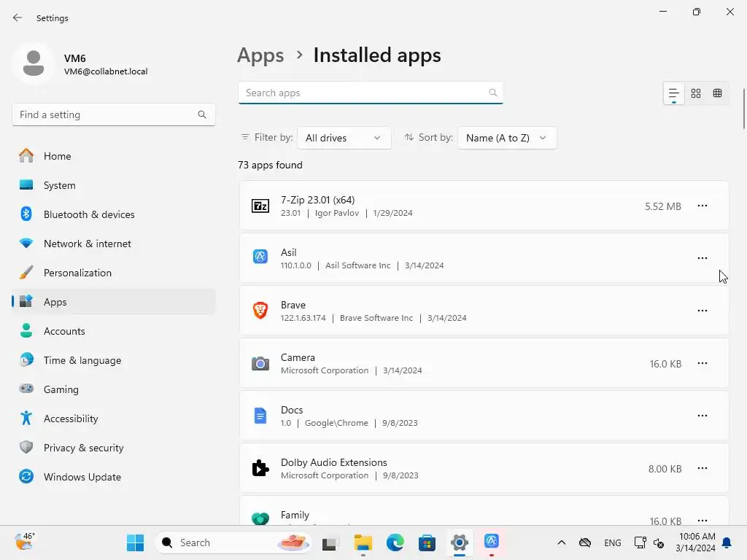Viewport: 747px width, 560px height.
Task: Go back with the Settings back arrow
Action: [18, 17]
